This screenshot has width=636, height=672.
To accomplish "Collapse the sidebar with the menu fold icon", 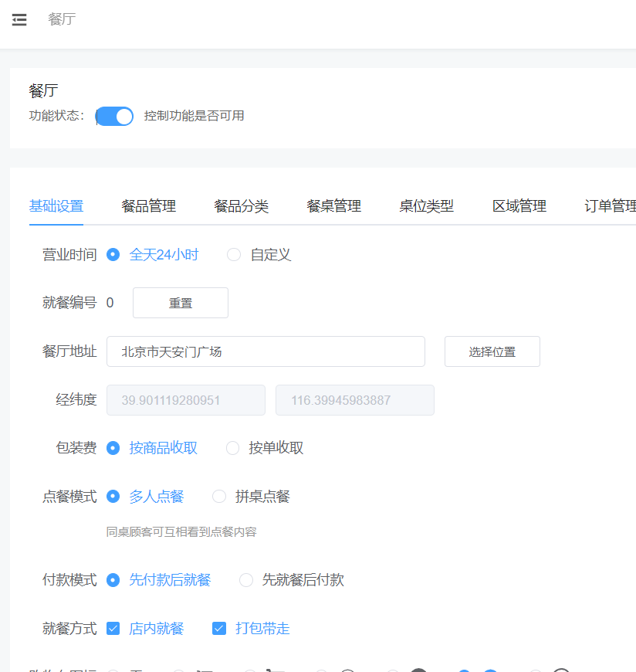I will click(19, 20).
